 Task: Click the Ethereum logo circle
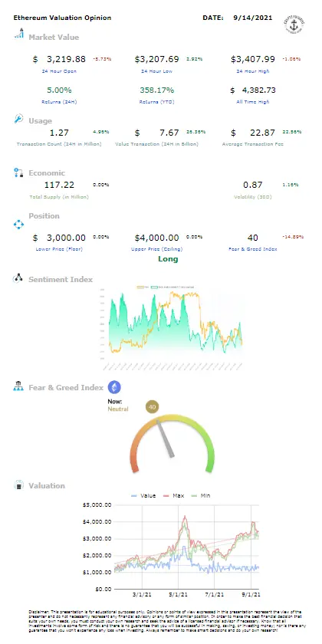click(x=114, y=387)
